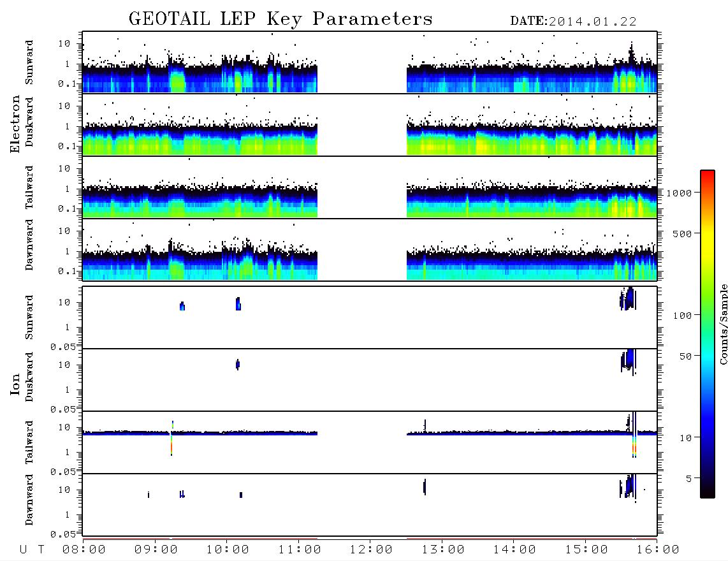
Task: Click the 10:00 time tick label
Action: tap(228, 550)
